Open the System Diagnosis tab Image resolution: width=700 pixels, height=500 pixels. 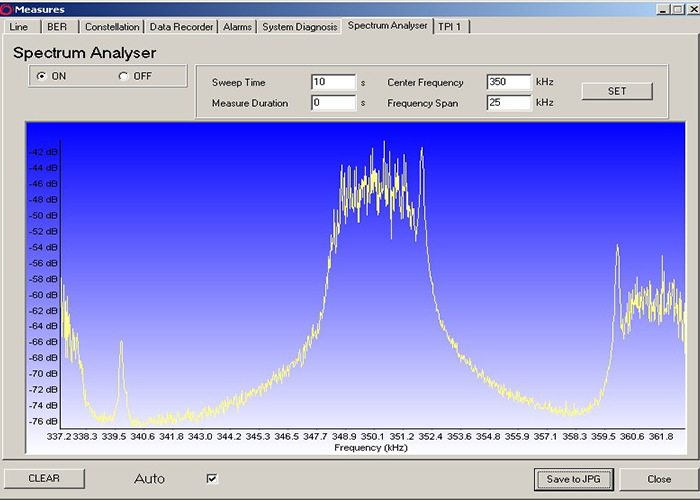(x=300, y=27)
